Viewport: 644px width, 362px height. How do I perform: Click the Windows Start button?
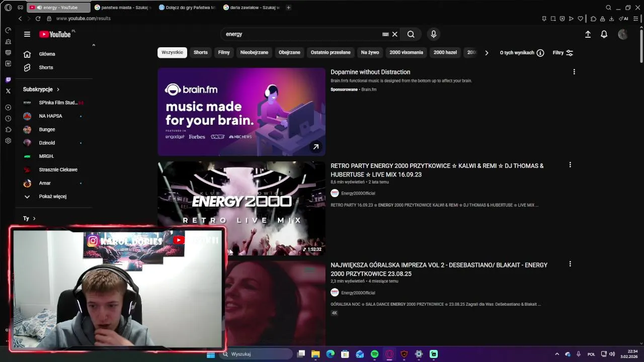pyautogui.click(x=211, y=354)
